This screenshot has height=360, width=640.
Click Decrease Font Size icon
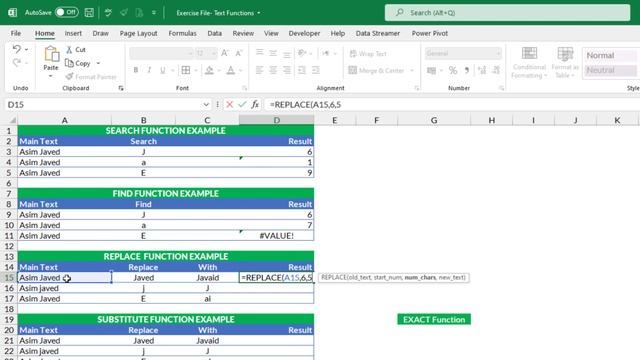pos(239,53)
